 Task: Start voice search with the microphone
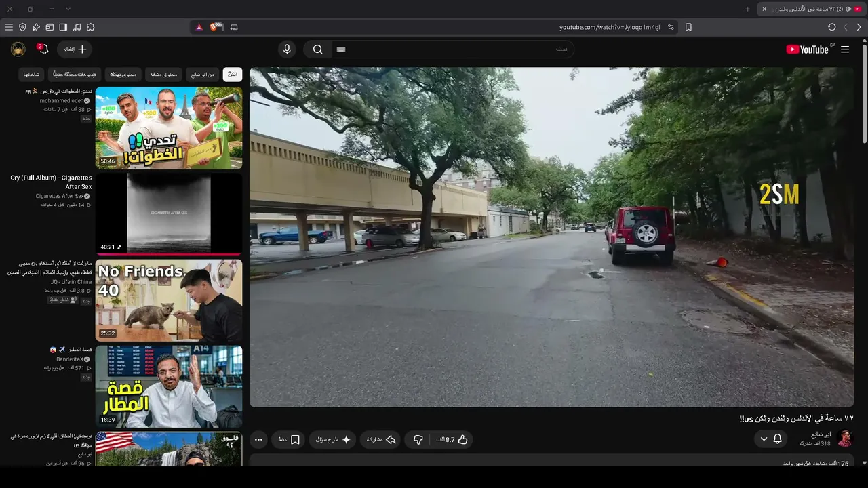[x=287, y=49]
